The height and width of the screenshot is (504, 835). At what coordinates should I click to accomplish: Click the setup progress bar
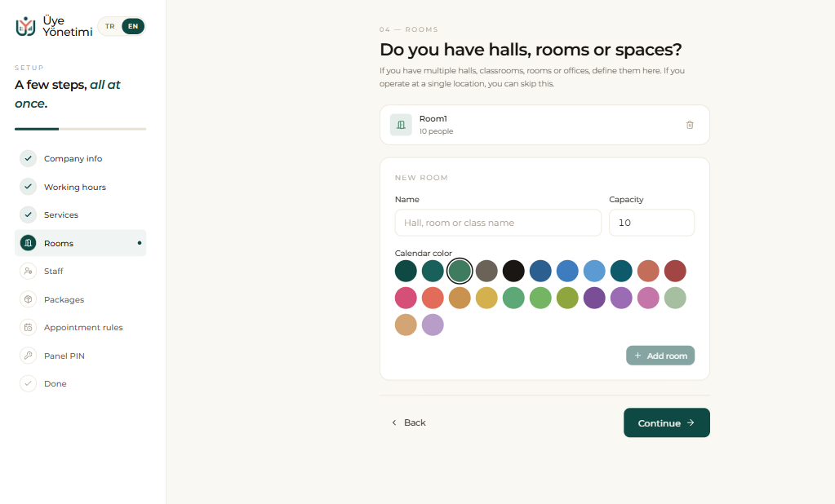[81, 129]
